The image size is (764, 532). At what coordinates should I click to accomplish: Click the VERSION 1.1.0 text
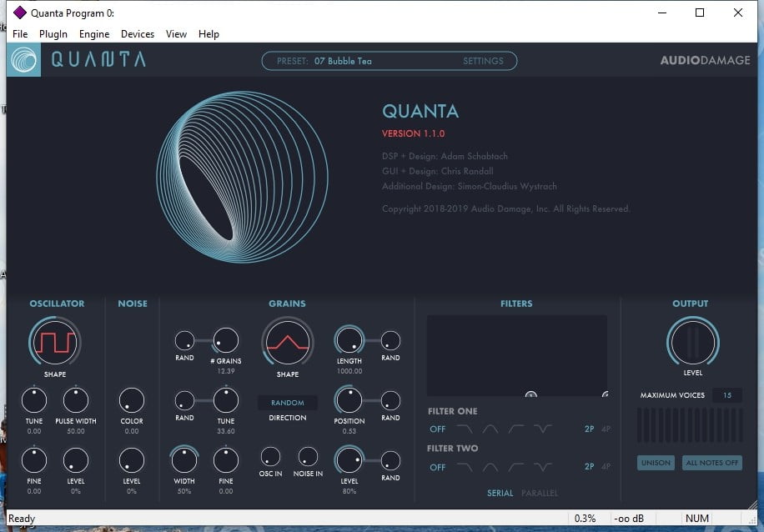point(413,133)
